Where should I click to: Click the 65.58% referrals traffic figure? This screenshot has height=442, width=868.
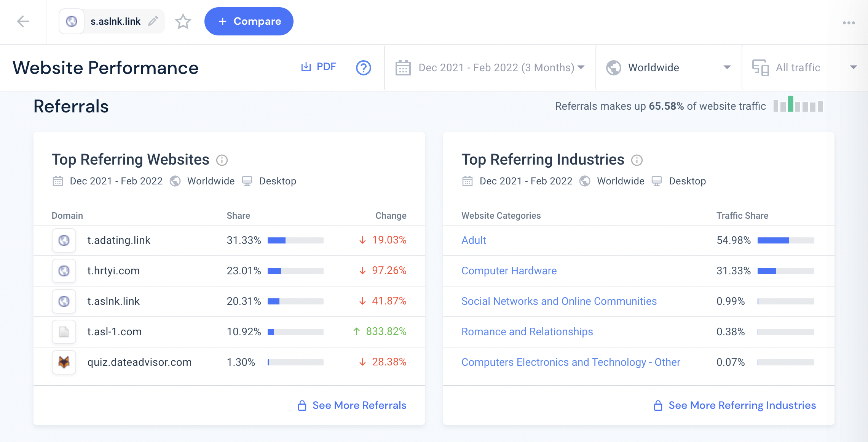pyautogui.click(x=666, y=106)
